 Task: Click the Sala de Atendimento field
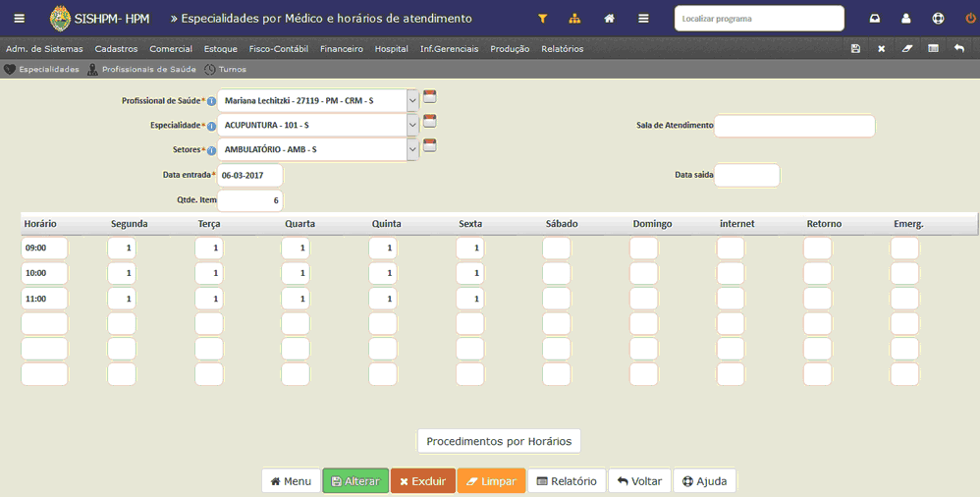click(x=794, y=126)
